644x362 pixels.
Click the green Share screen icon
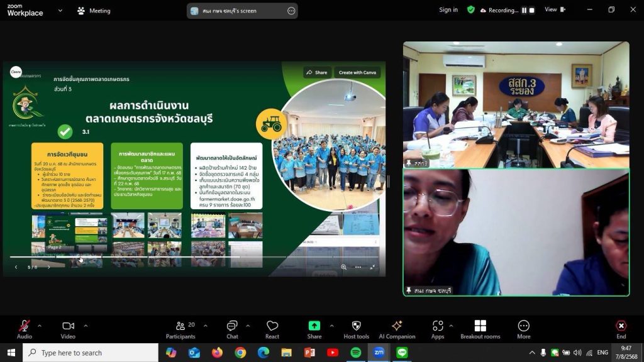click(314, 326)
